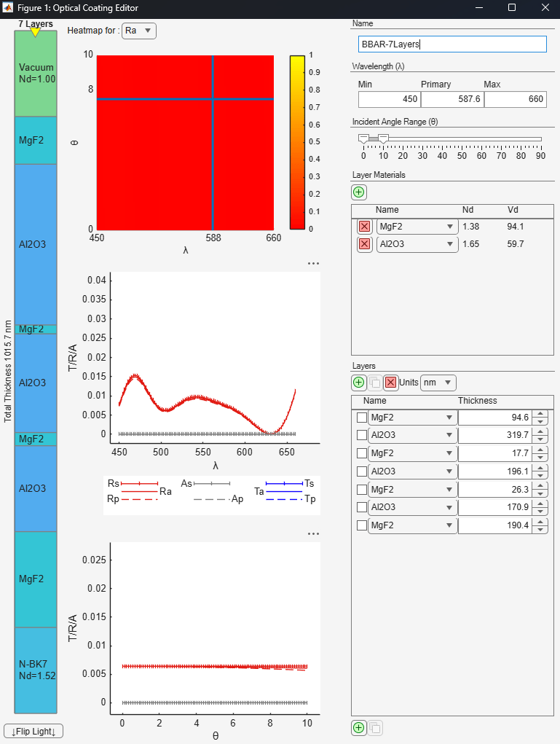Viewport: 560px width, 744px height.
Task: Click the yellow light direction arrow marker
Action: 35,32
